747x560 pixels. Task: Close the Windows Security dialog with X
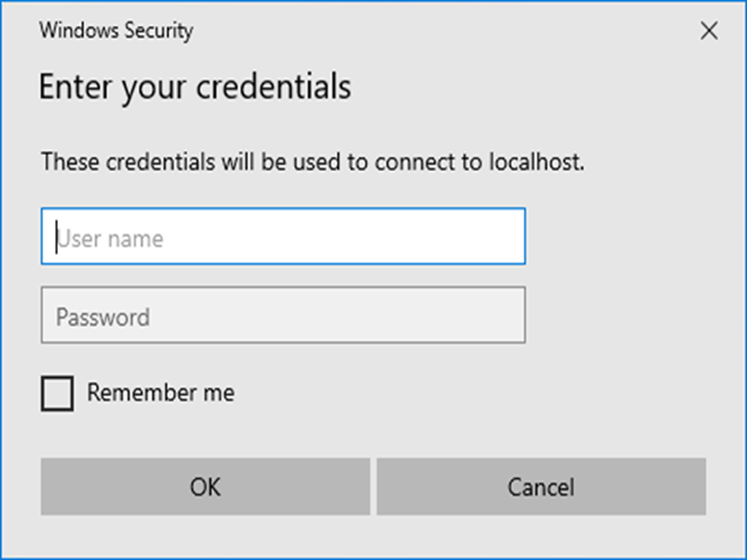point(709,32)
